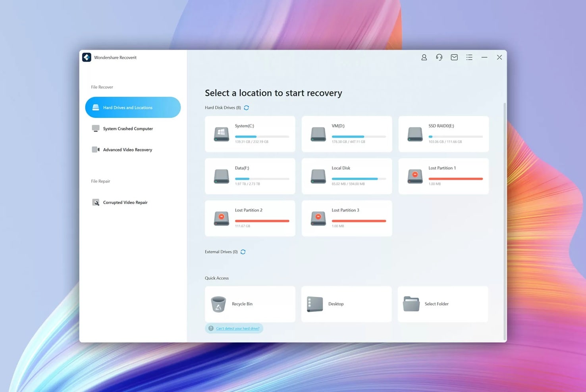The width and height of the screenshot is (586, 392).
Task: Click the Wondershare Recoverit logo
Action: pyautogui.click(x=87, y=57)
